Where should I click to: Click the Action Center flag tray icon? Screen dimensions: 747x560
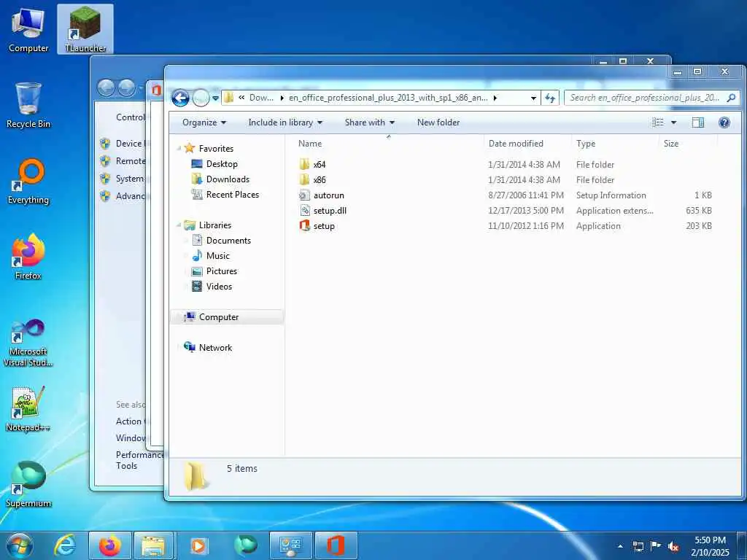656,546
